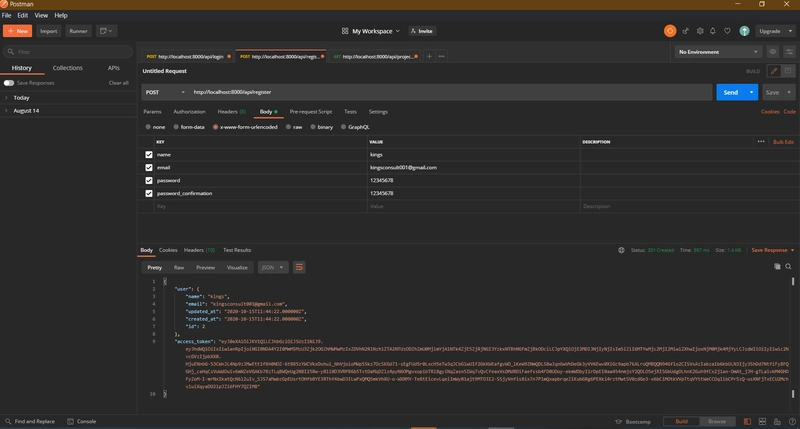Open the Pre-request Script tab
Viewport: 800px width, 429px height.
311,112
